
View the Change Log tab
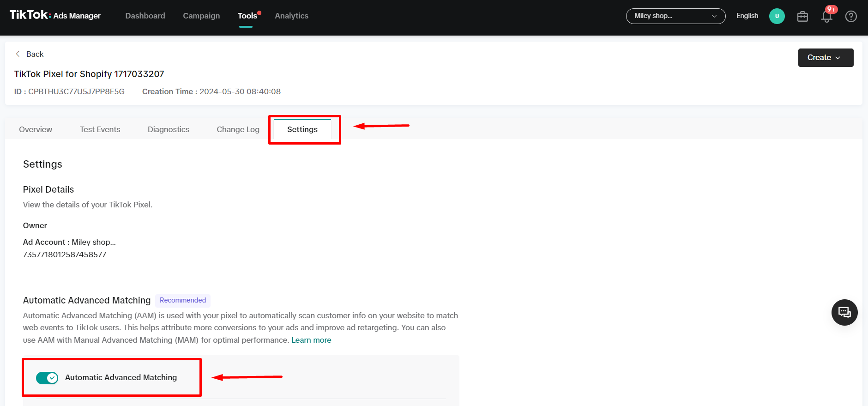[238, 130]
